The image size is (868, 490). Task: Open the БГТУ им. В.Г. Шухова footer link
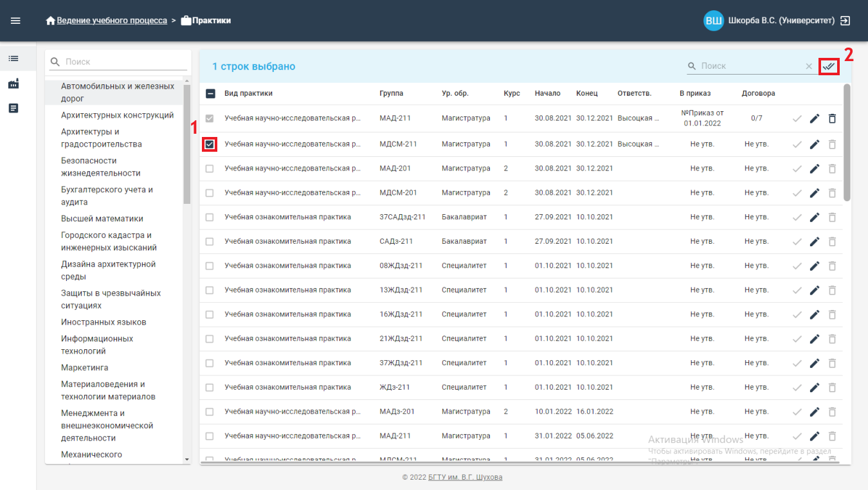[466, 477]
